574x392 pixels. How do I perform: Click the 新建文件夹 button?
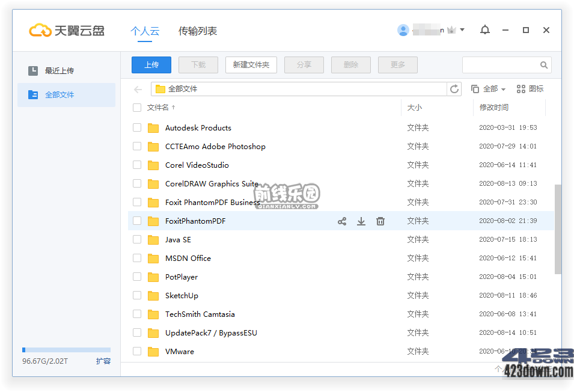pos(251,65)
